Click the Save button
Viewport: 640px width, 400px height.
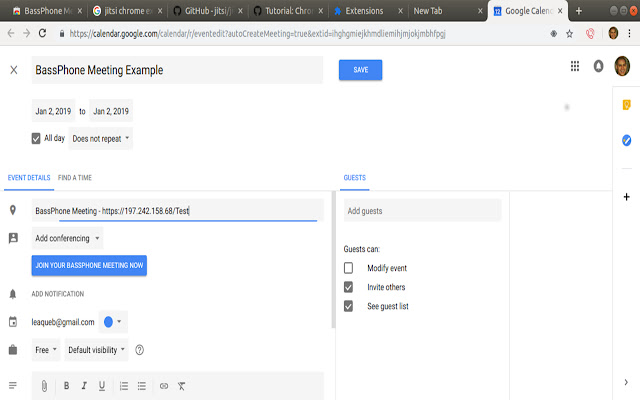coord(360,70)
